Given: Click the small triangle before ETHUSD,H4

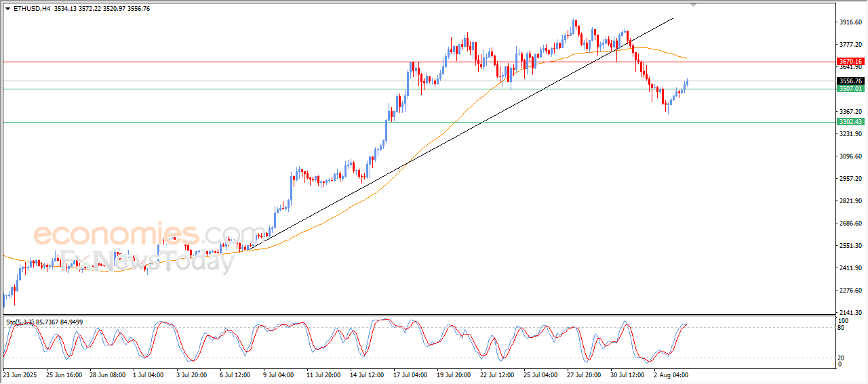Looking at the screenshot, I should pyautogui.click(x=7, y=9).
